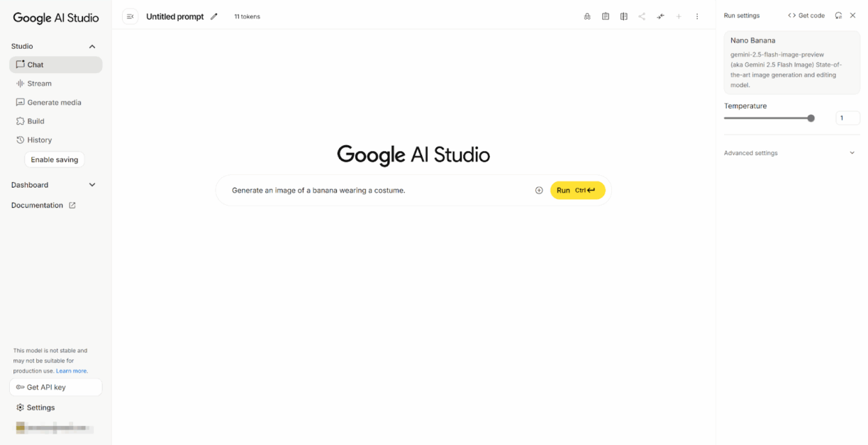The height and width of the screenshot is (445, 868).
Task: Select Chat in the Studio menu
Action: 56,64
